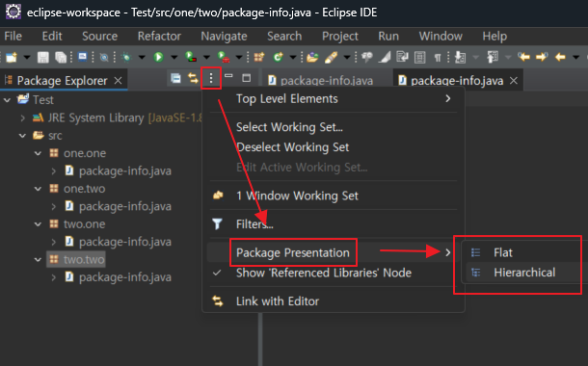Click the Next Edit Location arrow
The height and width of the screenshot is (366, 588).
[x=542, y=57]
